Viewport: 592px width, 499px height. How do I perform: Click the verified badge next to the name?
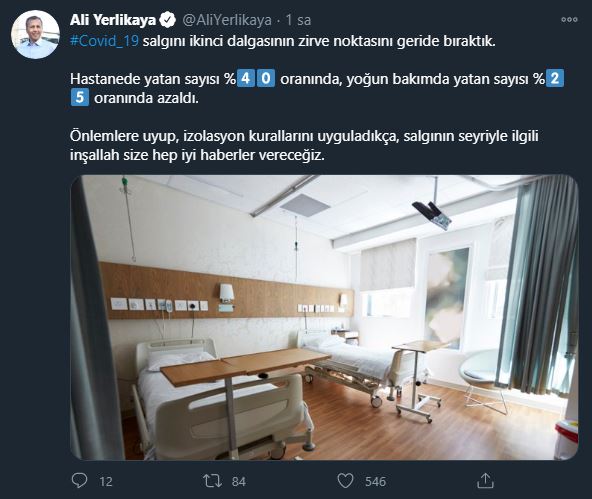point(167,20)
